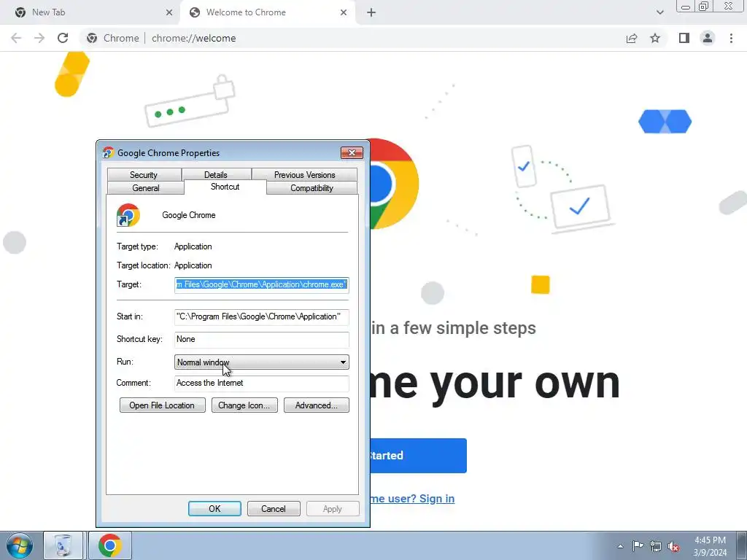747x560 pixels.
Task: Click the Start in field
Action: coord(262,316)
